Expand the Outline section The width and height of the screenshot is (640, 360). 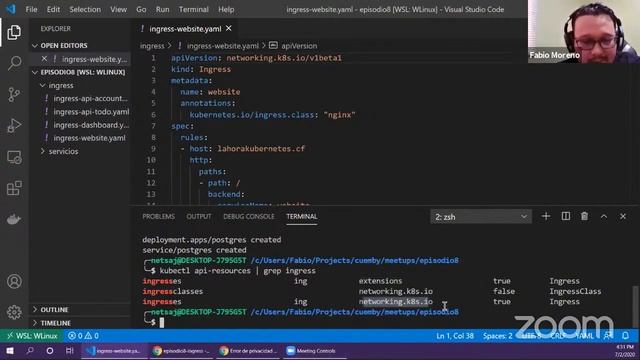tap(54, 310)
